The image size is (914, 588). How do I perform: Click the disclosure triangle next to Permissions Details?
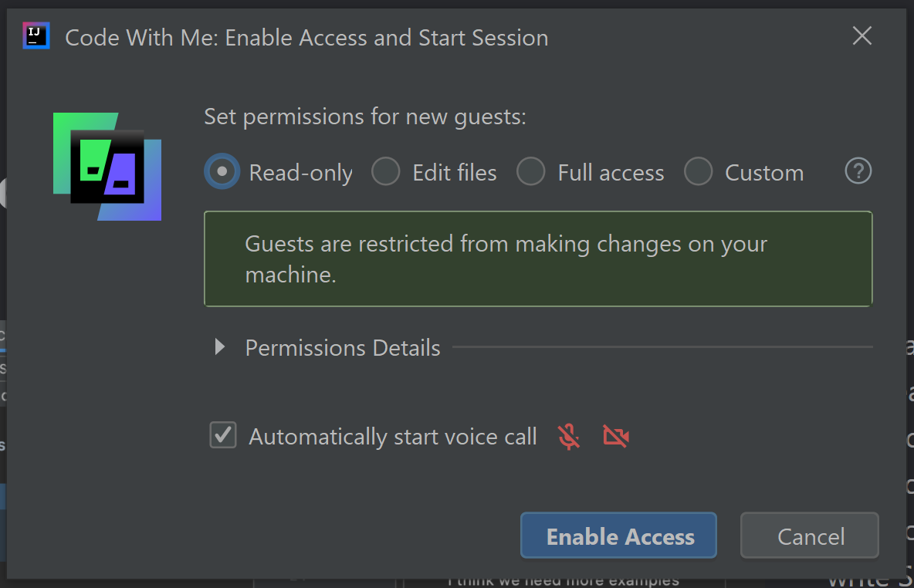click(x=219, y=347)
